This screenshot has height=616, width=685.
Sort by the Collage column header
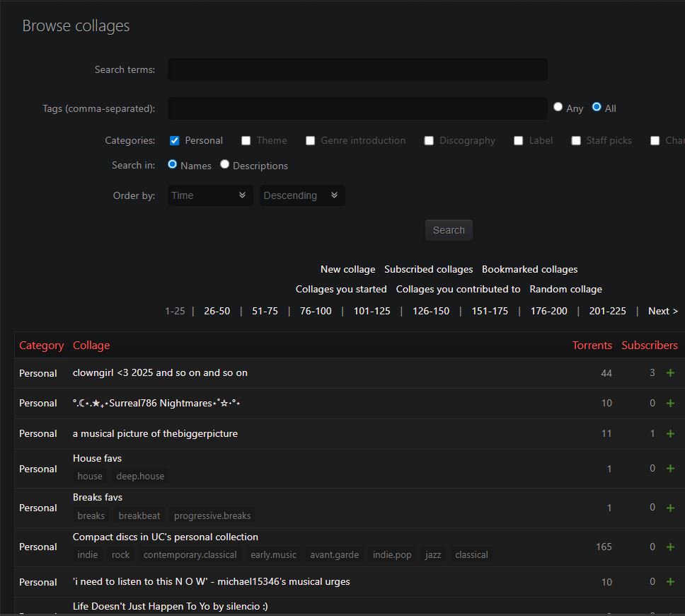[91, 346]
